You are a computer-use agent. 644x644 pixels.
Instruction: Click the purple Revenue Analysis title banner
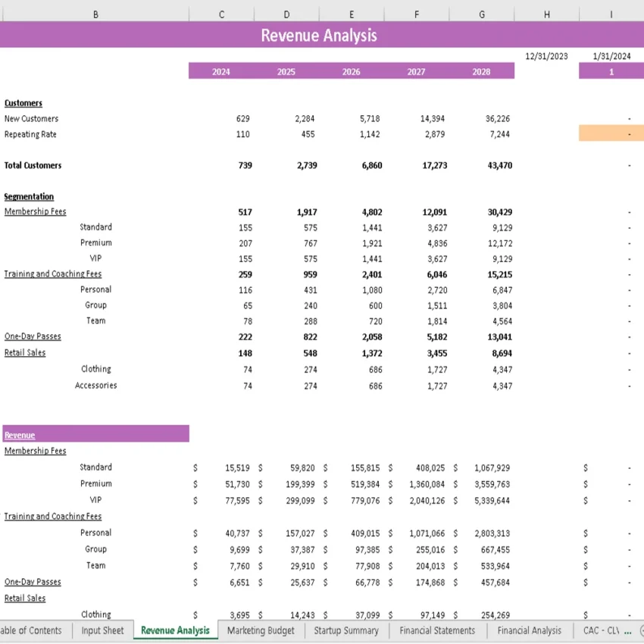(x=318, y=36)
